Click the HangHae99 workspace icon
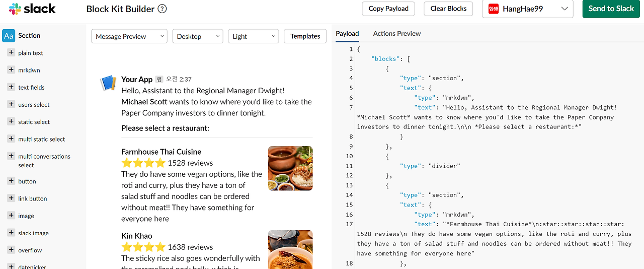644x269 pixels. (493, 9)
